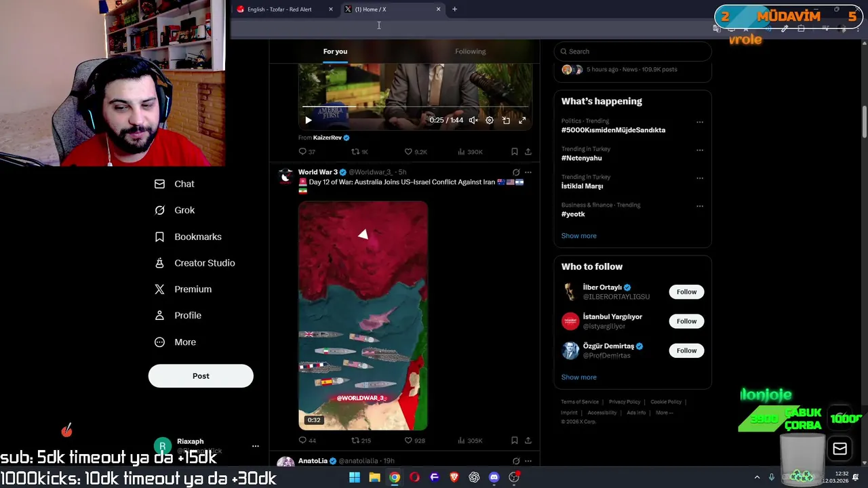Follow İlber Ortaylı

click(686, 292)
